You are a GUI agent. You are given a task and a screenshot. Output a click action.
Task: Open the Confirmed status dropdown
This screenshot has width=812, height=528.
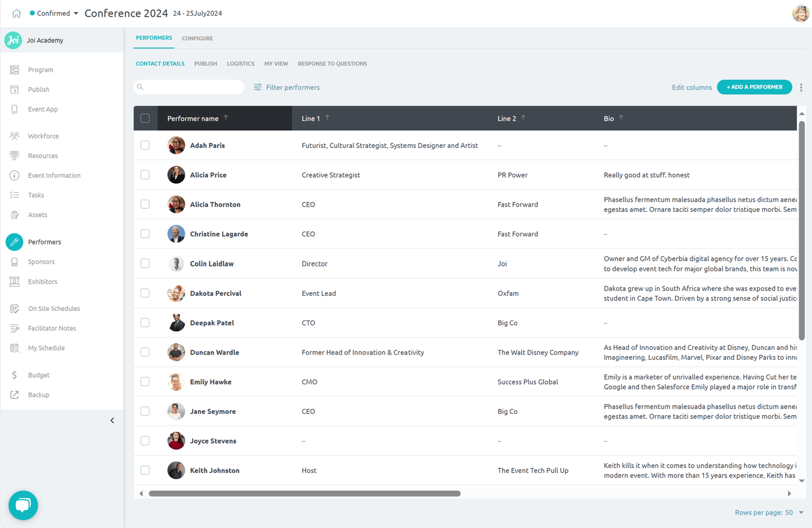tap(54, 13)
